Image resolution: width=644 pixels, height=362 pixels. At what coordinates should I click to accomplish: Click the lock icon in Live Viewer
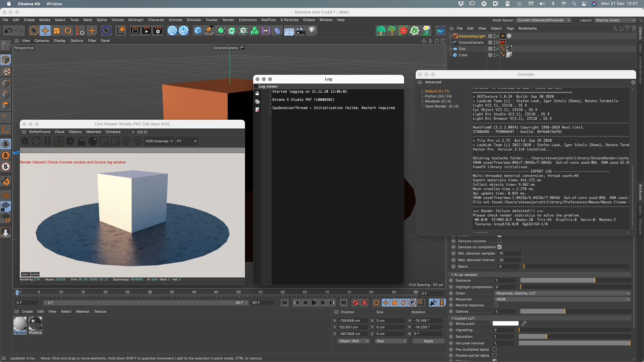[81, 141]
